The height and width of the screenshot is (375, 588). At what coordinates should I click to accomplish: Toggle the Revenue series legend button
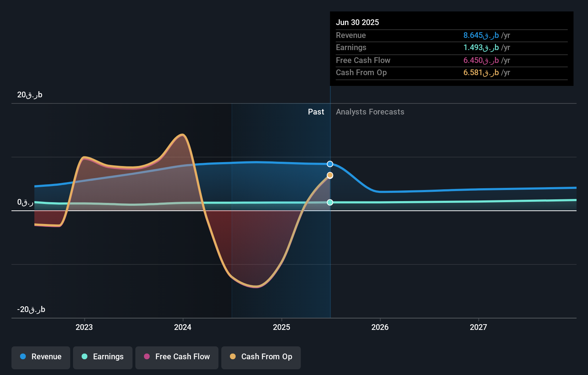(x=41, y=357)
